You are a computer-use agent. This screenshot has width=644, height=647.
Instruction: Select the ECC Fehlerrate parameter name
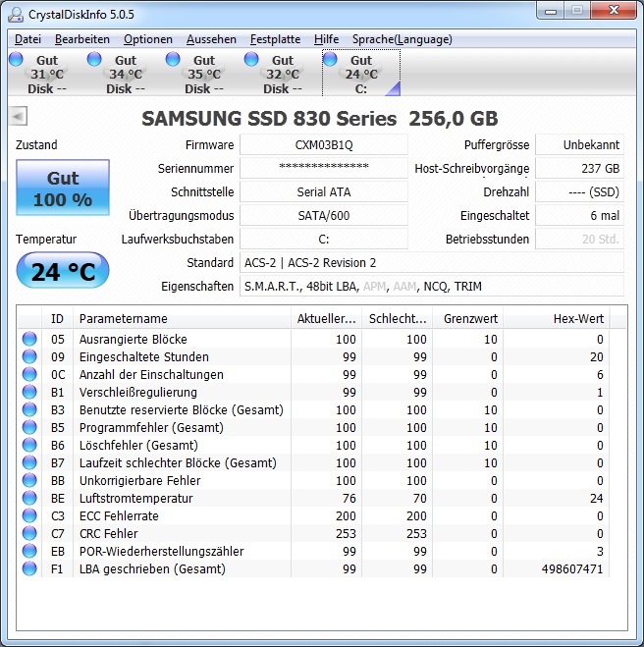point(119,516)
